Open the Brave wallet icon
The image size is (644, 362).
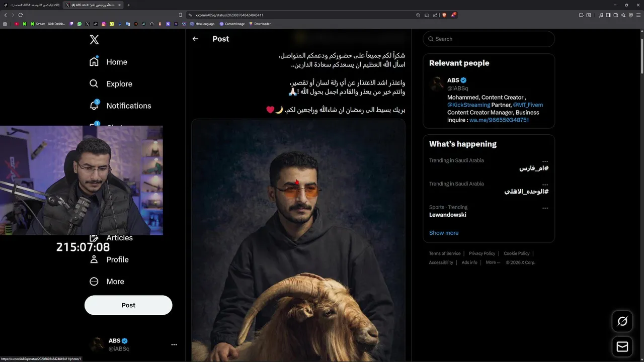616,15
